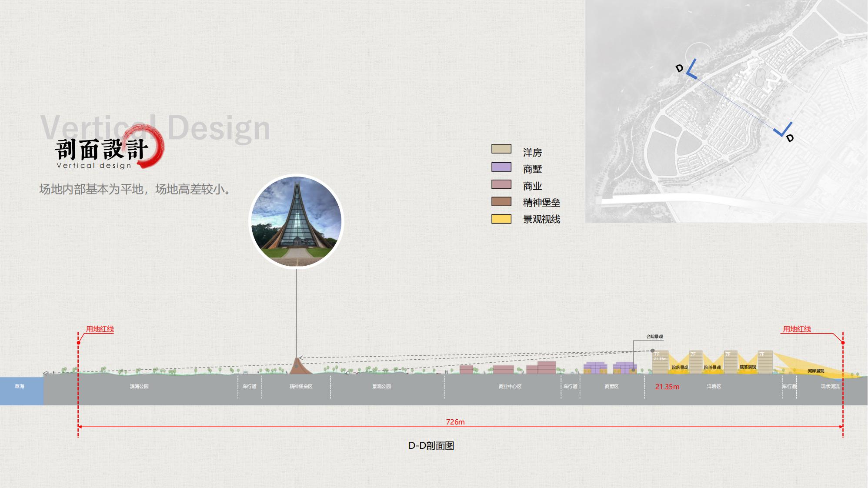Click the blue 草海 water block

coord(21,390)
